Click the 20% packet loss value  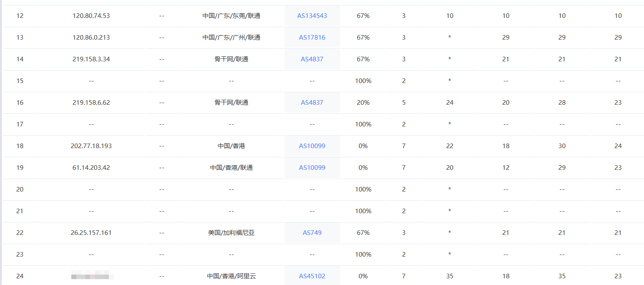coord(363,103)
